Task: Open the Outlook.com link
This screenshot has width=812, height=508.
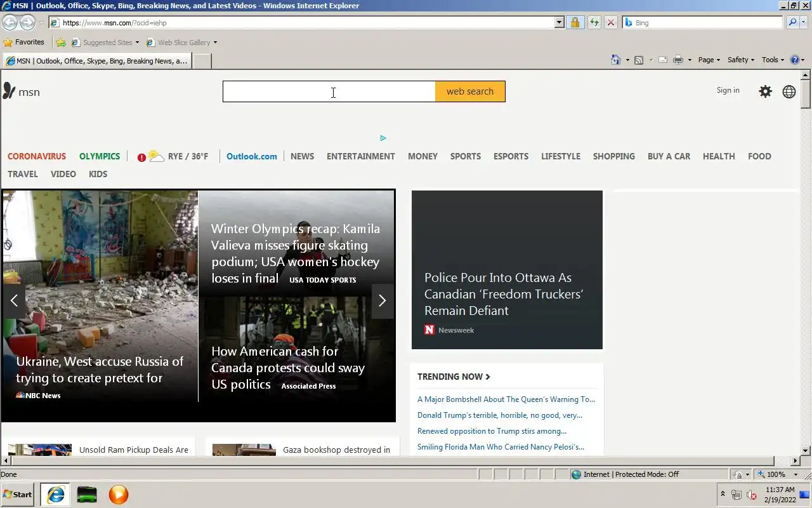Action: point(252,156)
